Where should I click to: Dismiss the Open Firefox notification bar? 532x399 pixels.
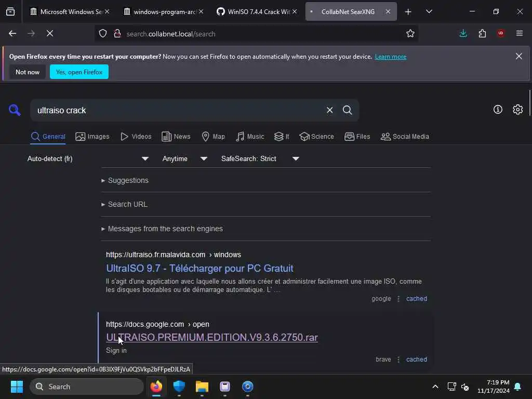[519, 56]
